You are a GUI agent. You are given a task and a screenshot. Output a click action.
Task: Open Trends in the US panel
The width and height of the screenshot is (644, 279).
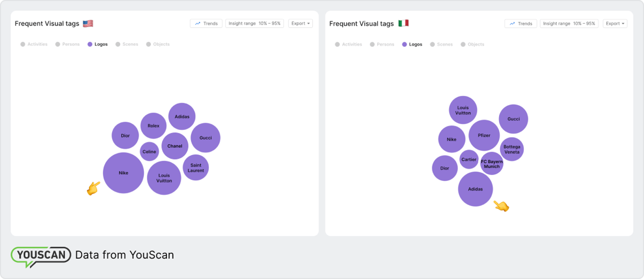pyautogui.click(x=206, y=24)
